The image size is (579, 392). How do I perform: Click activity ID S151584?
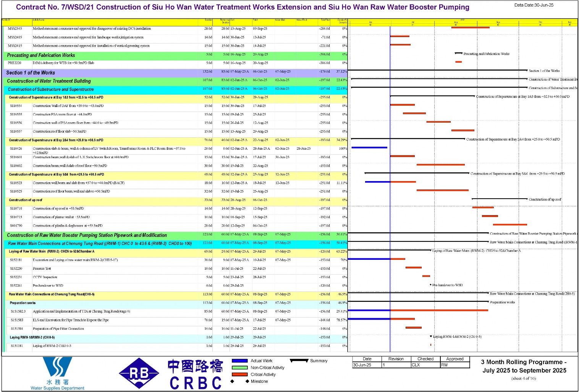tap(17, 329)
